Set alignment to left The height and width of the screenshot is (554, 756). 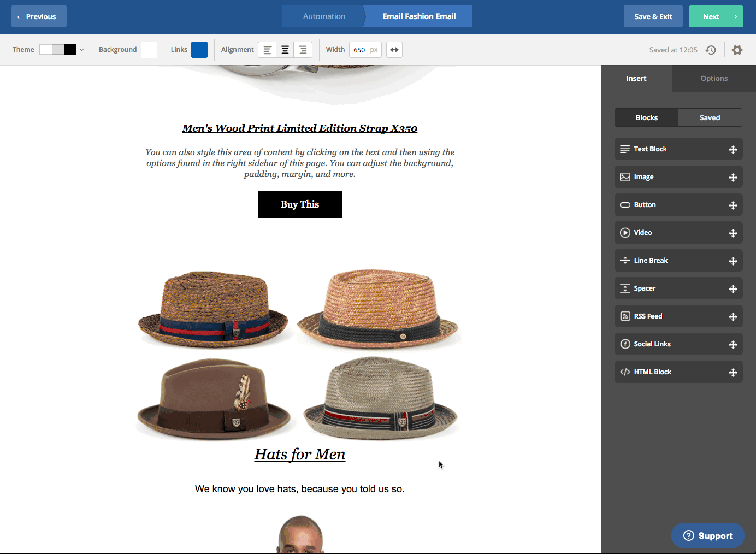(x=267, y=50)
